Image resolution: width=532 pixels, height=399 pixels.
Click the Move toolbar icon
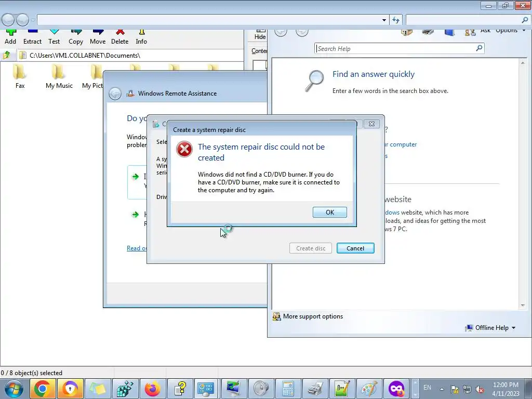[x=98, y=37]
